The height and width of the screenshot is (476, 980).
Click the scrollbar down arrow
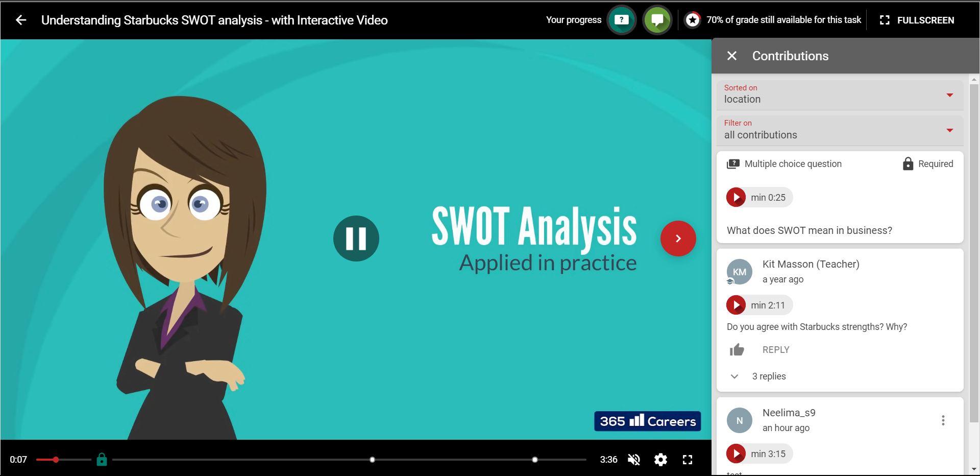pyautogui.click(x=974, y=469)
